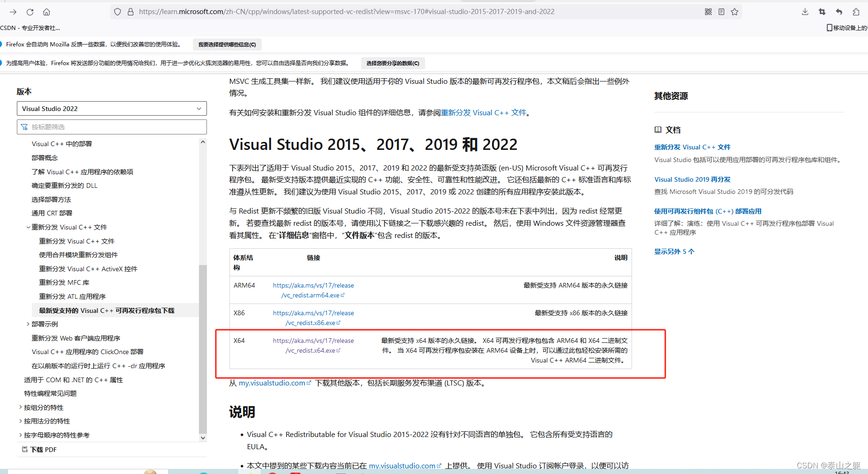Open mobile device bookmarks folder
The width and height of the screenshot is (868, 474).
pos(847,28)
